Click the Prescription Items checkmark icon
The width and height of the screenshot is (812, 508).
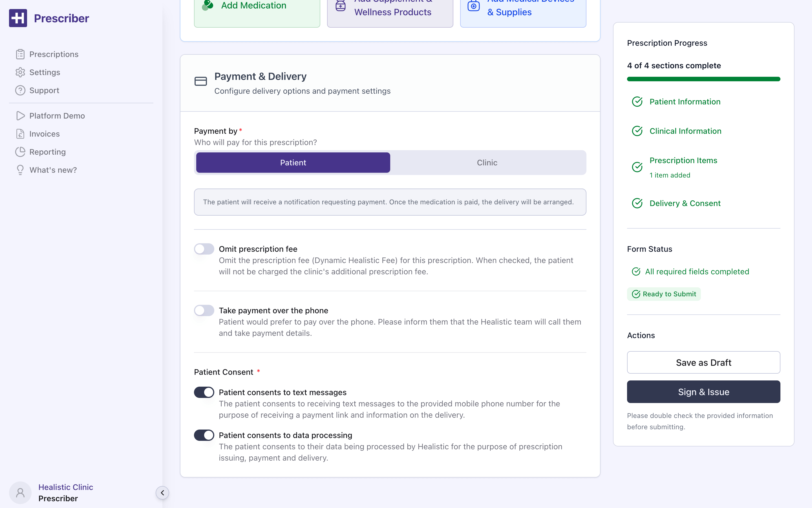click(x=637, y=167)
